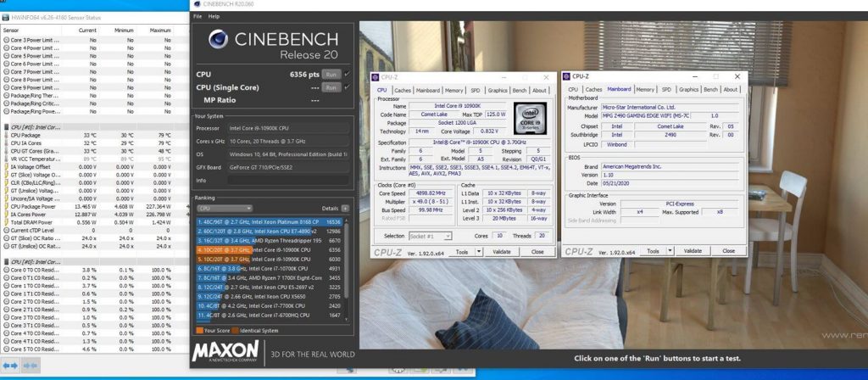This screenshot has width=868, height=380.
Task: Open About tab in left CPU-Z window
Action: (539, 90)
